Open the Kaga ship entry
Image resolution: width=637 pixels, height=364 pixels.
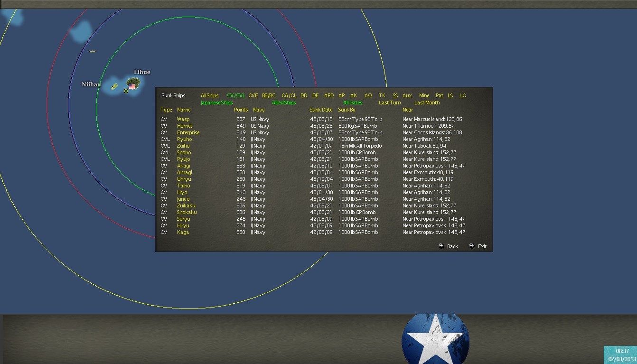tap(183, 232)
